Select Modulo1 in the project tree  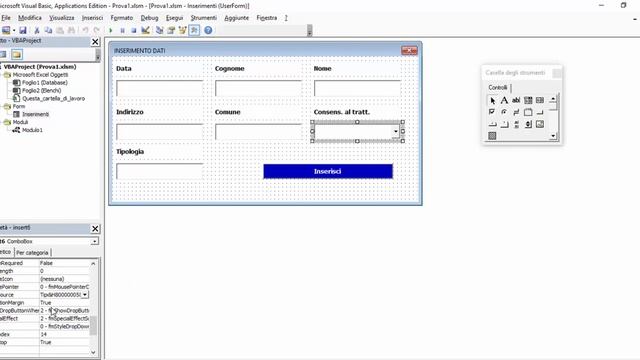pyautogui.click(x=32, y=130)
